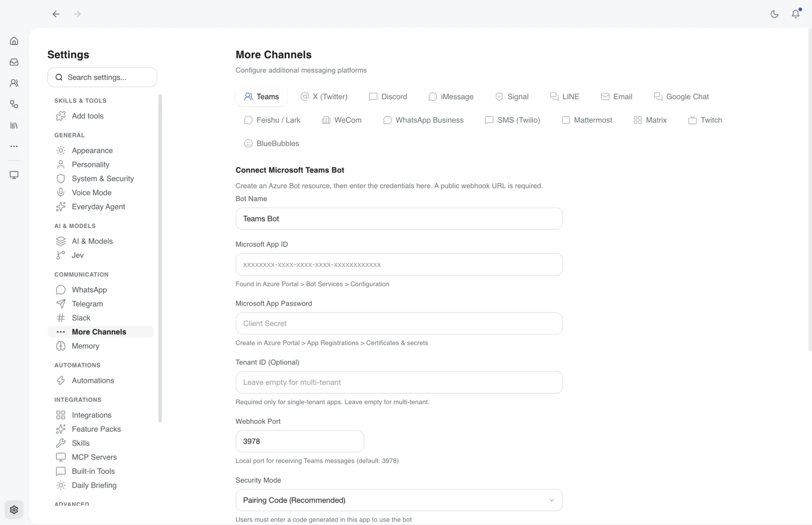Open the Security Mode dropdown

(x=399, y=500)
